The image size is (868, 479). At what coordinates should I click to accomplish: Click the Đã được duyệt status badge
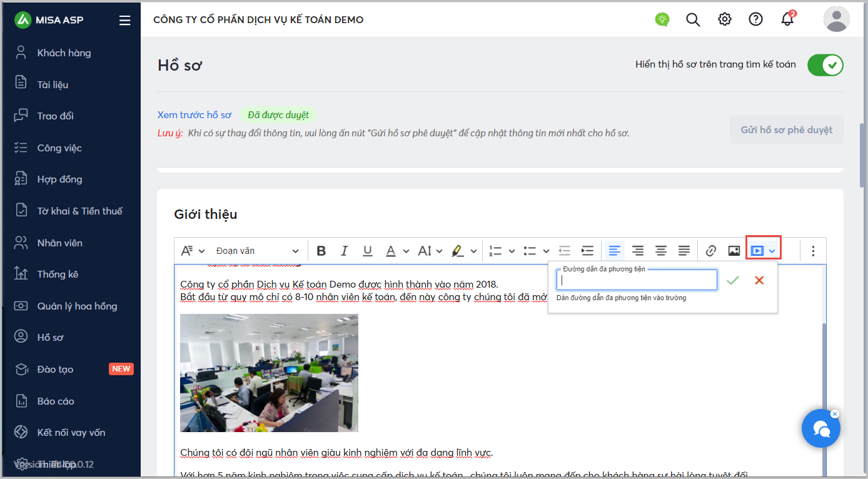coord(278,115)
